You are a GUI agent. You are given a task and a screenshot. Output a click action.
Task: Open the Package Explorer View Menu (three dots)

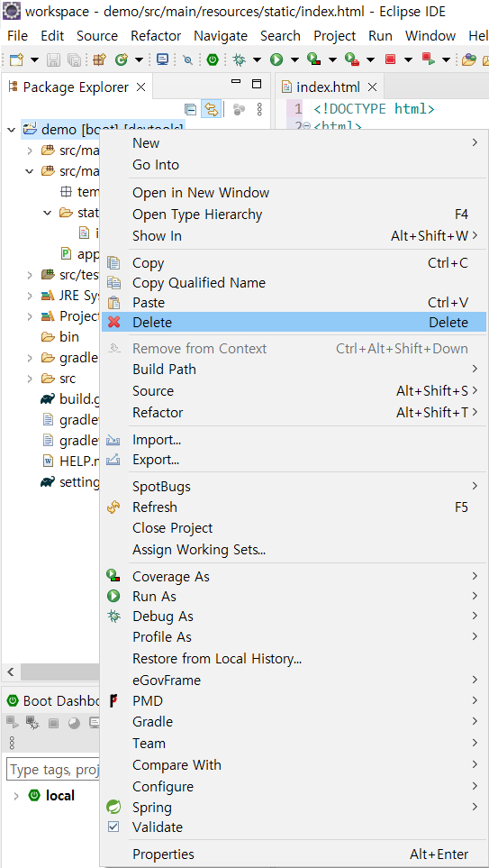pos(260,110)
